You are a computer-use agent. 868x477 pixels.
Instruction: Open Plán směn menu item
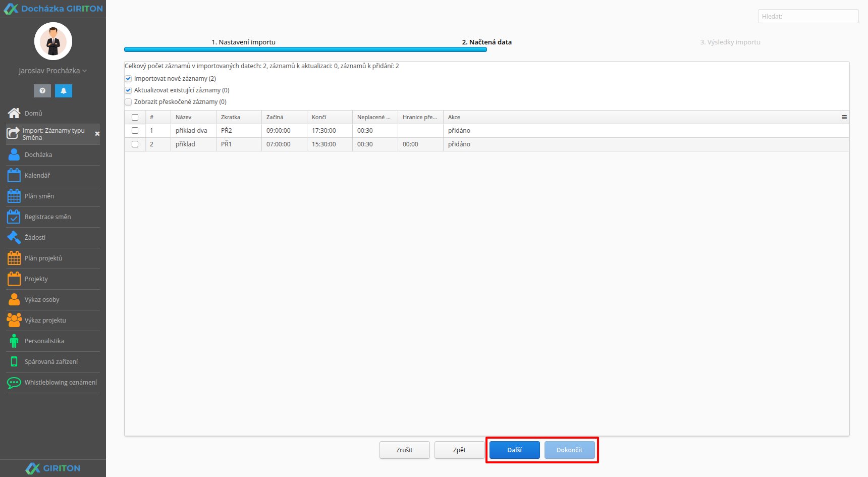click(x=39, y=196)
